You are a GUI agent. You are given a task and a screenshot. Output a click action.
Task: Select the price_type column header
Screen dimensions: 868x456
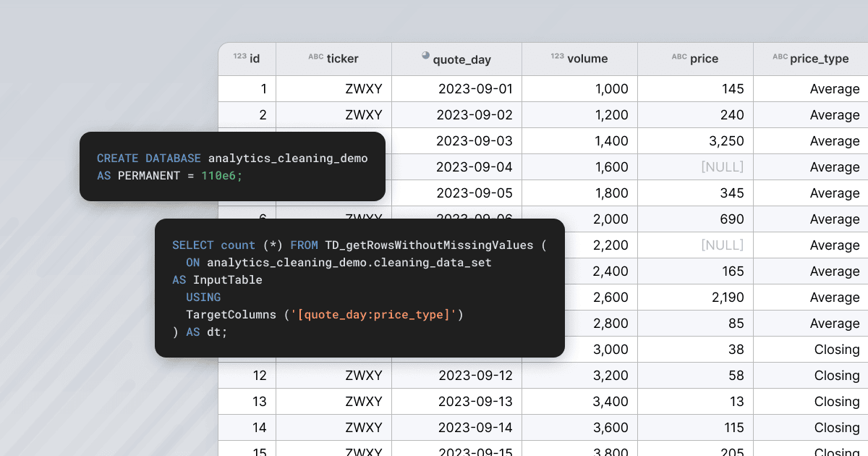coord(819,59)
